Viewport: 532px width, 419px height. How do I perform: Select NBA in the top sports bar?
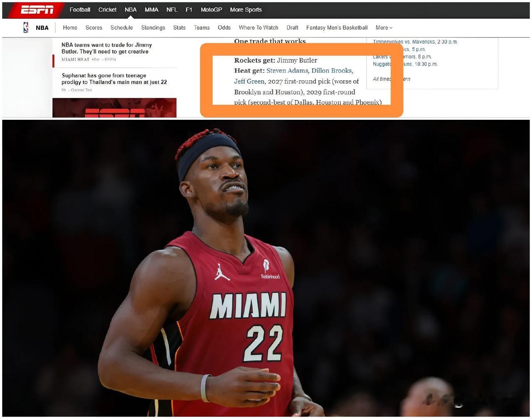(131, 10)
